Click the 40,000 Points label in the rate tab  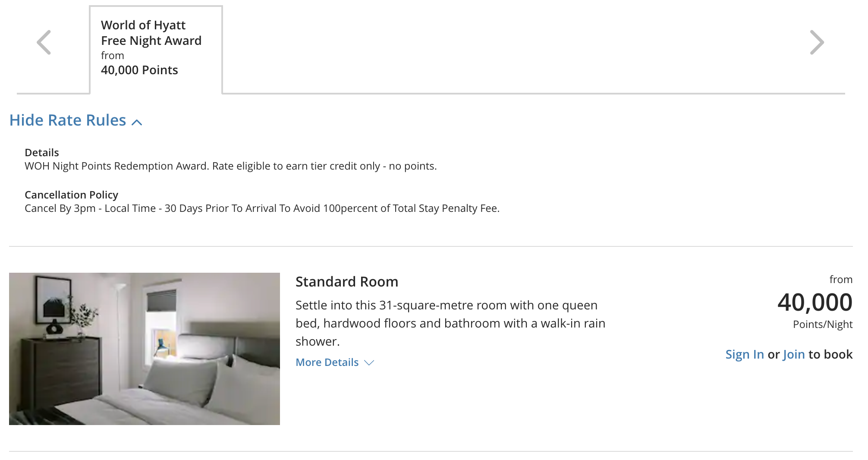coord(139,70)
